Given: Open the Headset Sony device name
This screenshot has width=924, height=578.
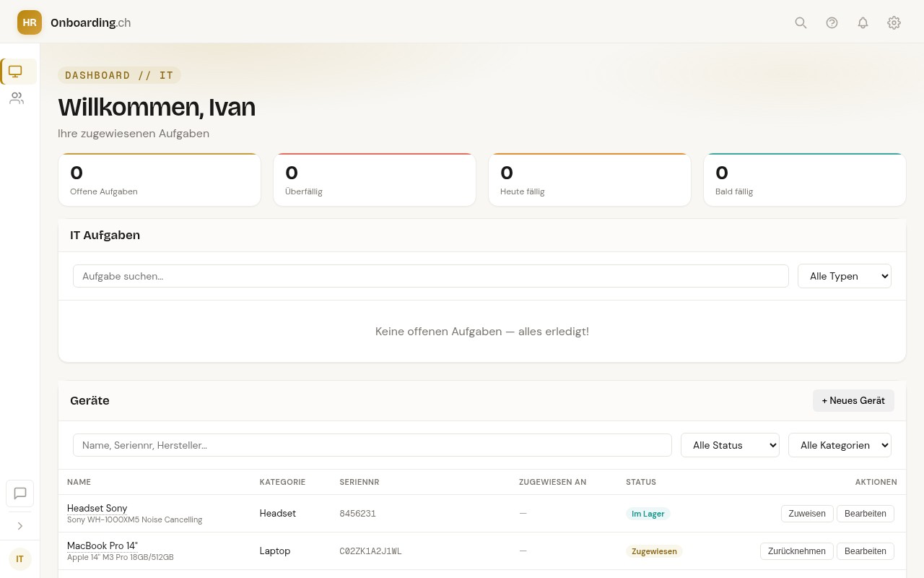Looking at the screenshot, I should (x=97, y=508).
